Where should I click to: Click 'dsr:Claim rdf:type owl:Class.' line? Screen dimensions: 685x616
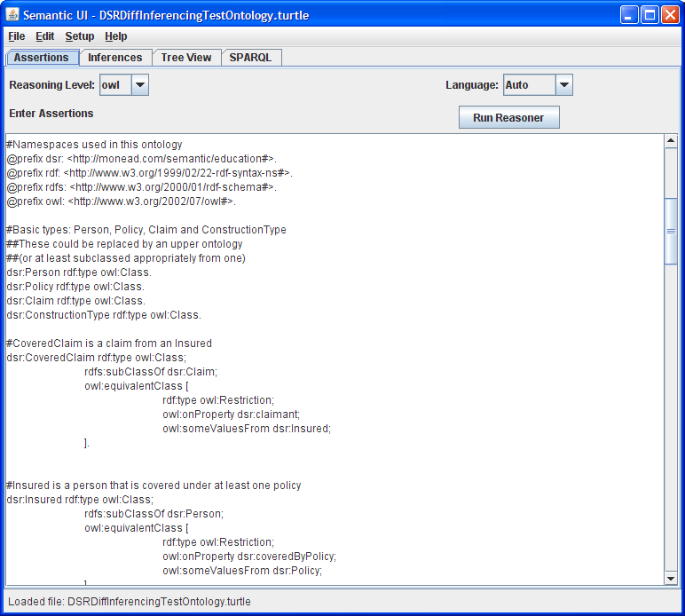click(x=76, y=301)
